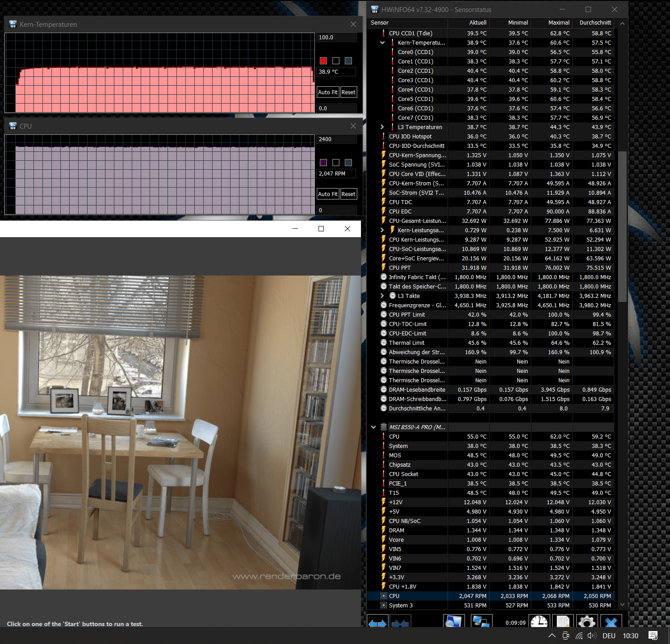Select the Infinity Fabric Takt row
This screenshot has height=644, width=670.
coord(490,277)
